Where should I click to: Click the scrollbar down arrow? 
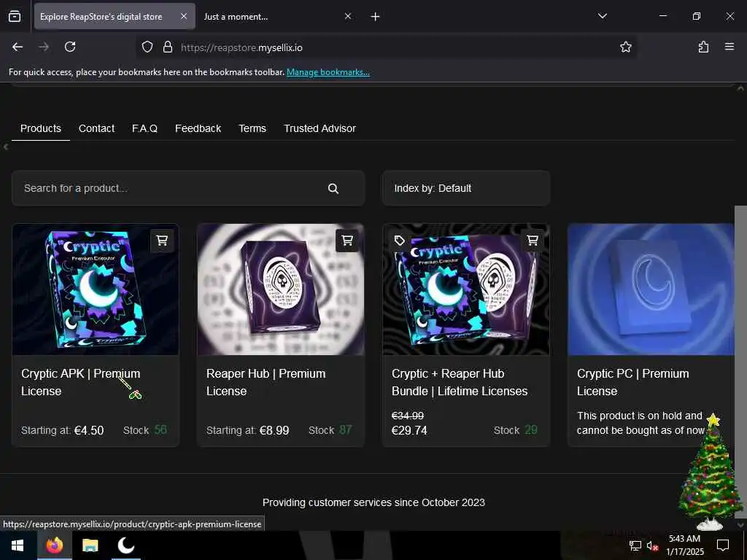(x=740, y=525)
